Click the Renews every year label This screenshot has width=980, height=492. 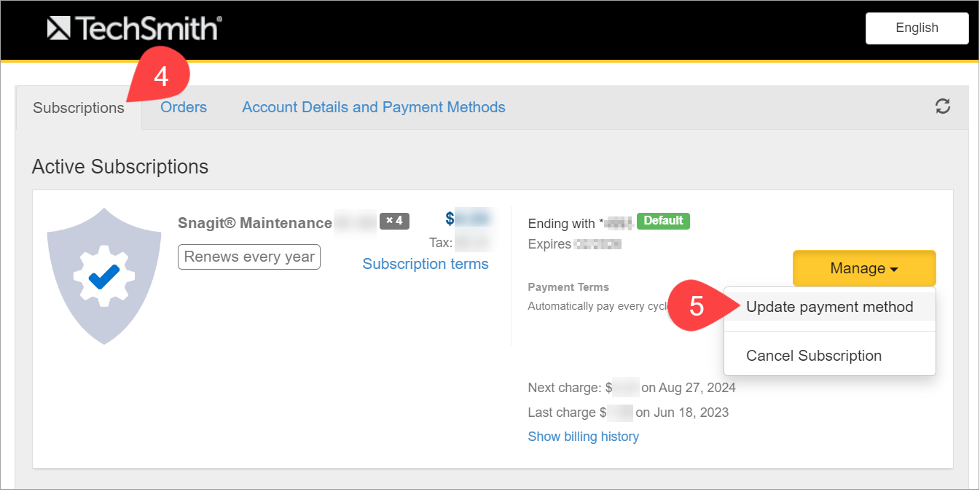pyautogui.click(x=248, y=257)
